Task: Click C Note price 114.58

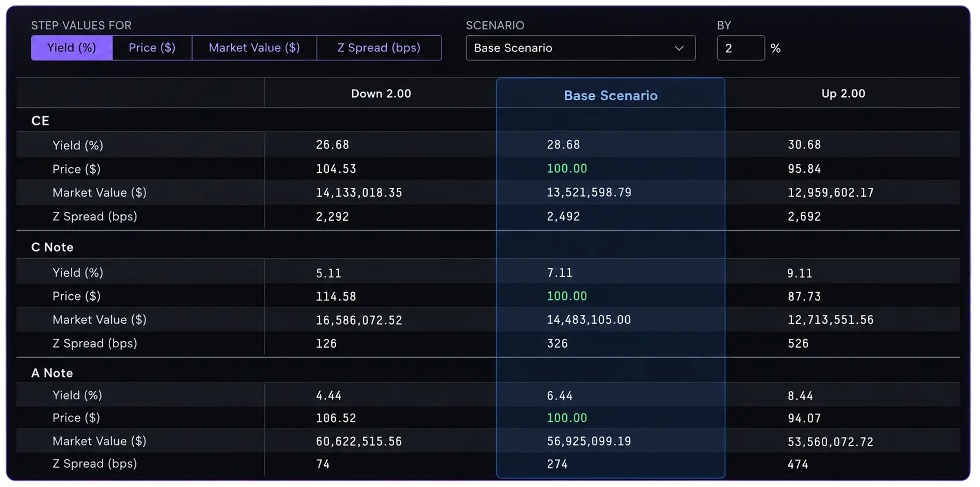Action: coord(336,297)
